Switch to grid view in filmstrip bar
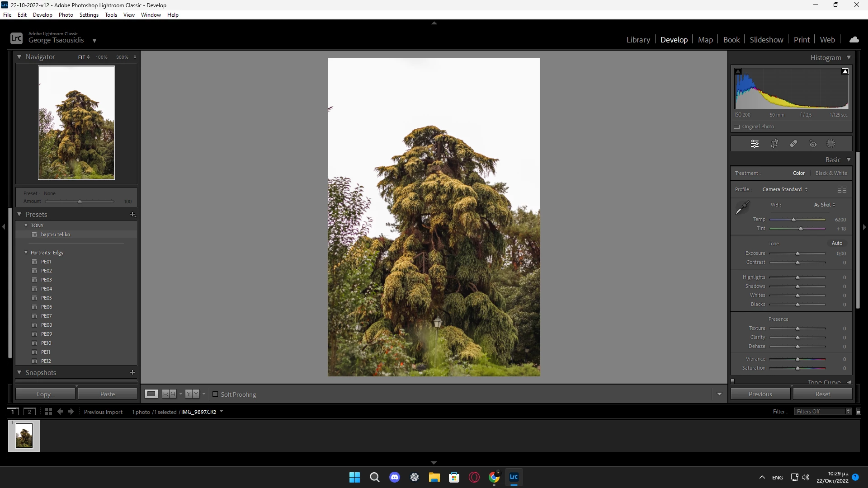 point(48,412)
